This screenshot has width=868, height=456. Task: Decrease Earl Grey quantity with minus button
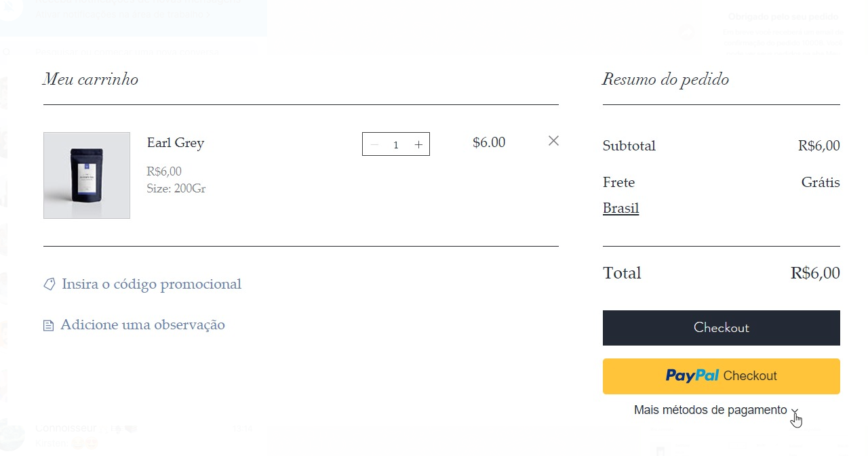(374, 144)
